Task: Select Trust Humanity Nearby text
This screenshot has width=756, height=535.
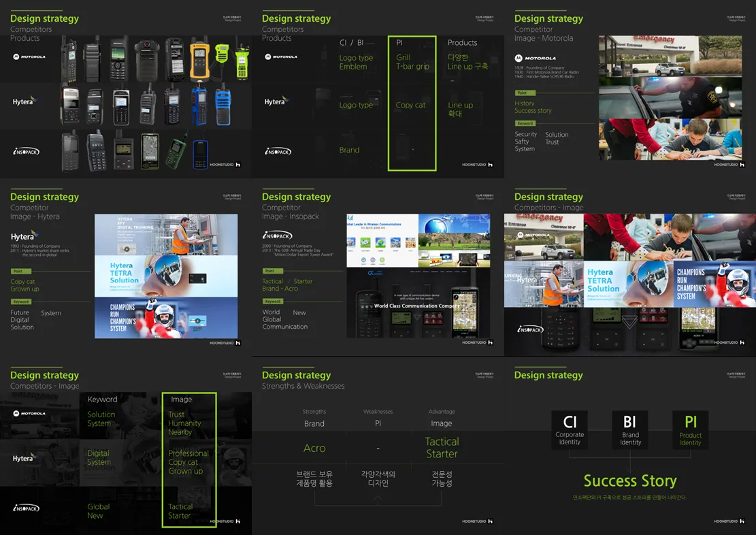Action: tap(184, 423)
